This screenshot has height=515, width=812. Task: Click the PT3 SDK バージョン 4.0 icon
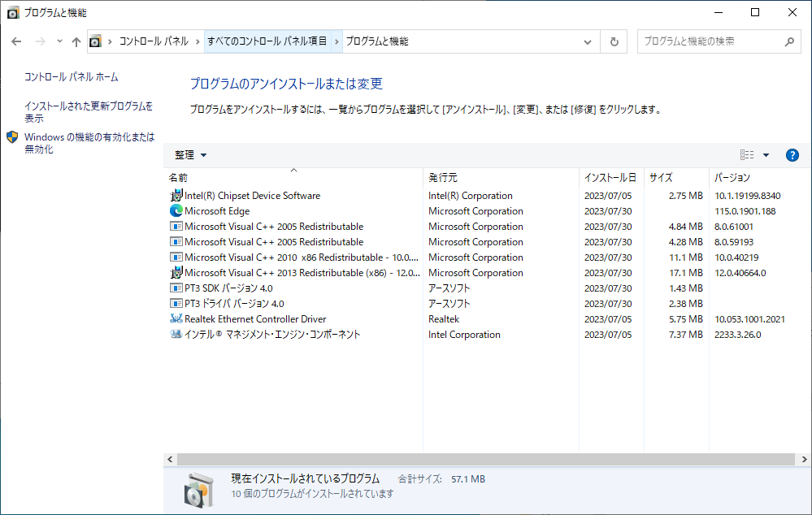(x=176, y=288)
